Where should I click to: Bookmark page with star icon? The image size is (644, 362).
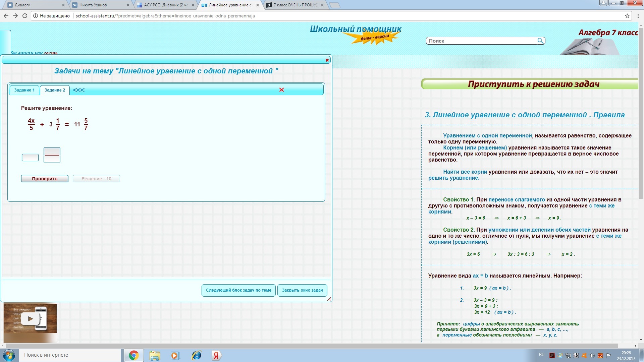[627, 16]
